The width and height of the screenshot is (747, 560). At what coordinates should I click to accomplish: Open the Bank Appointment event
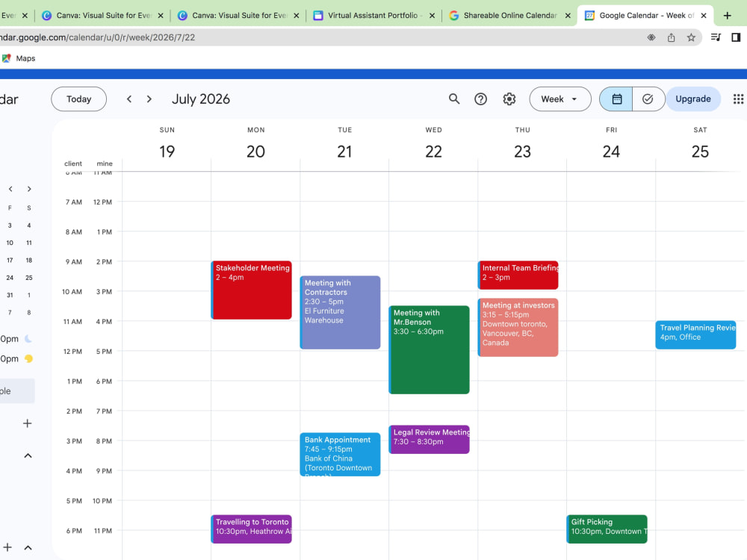(340, 454)
